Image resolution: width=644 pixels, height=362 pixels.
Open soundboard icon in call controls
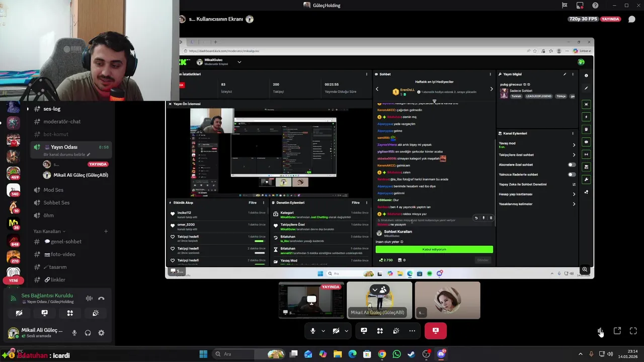tap(396, 331)
